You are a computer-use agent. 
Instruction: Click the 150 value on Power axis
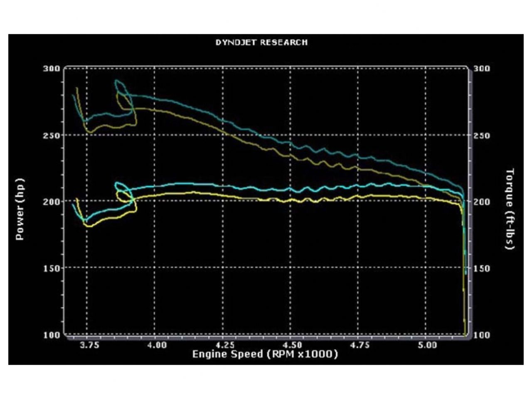coord(52,268)
